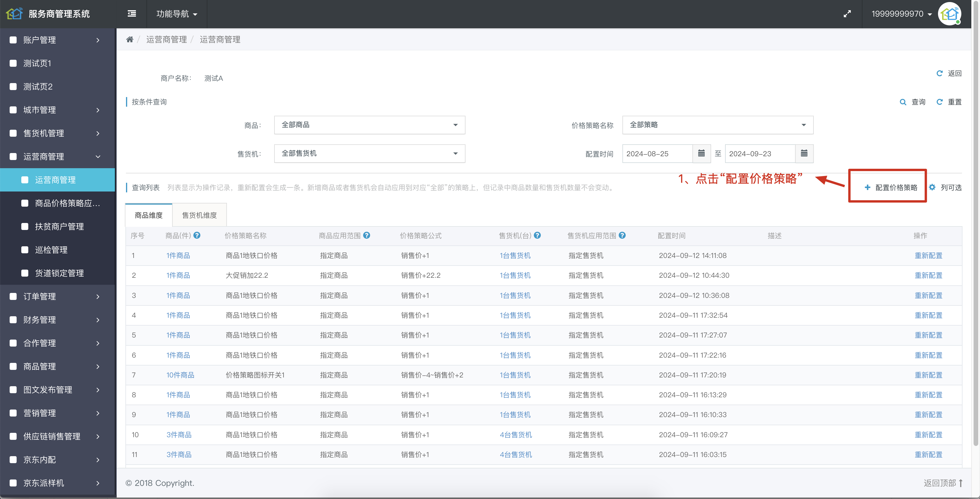The height and width of the screenshot is (499, 980).
Task: Click the 京东派样机 sidebar square icon
Action: point(13,483)
